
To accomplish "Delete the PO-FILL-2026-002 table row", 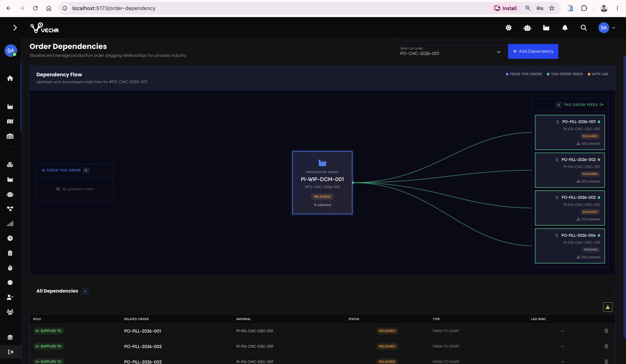I will coord(606,346).
